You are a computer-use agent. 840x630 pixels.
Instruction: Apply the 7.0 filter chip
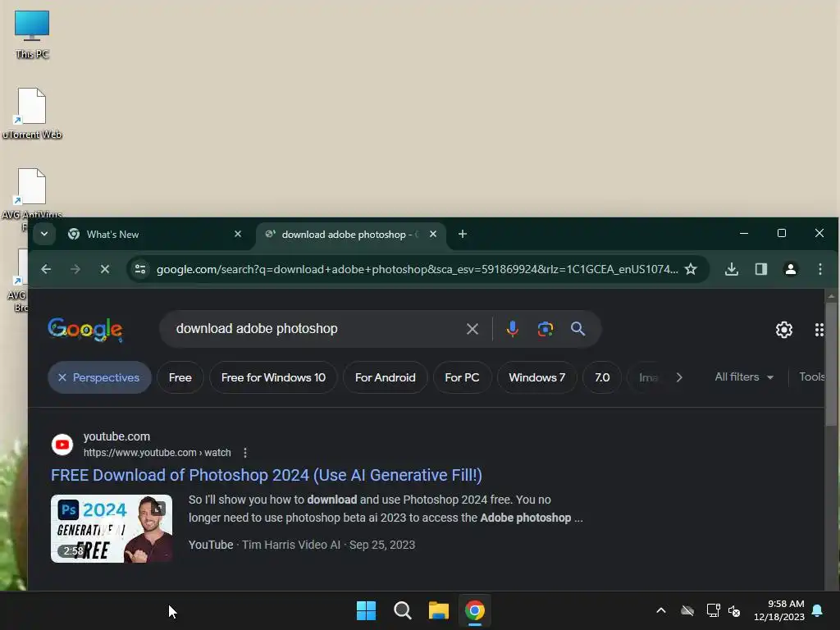(x=602, y=377)
